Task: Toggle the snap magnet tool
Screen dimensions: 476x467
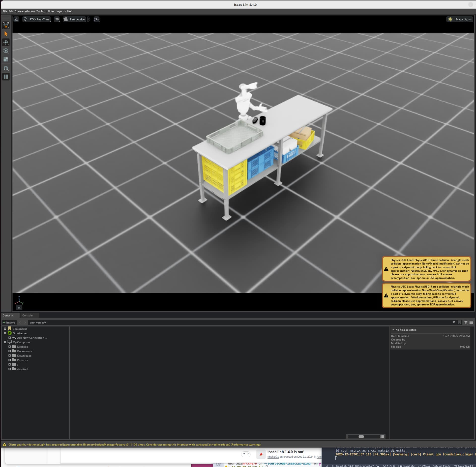Action: (6, 68)
